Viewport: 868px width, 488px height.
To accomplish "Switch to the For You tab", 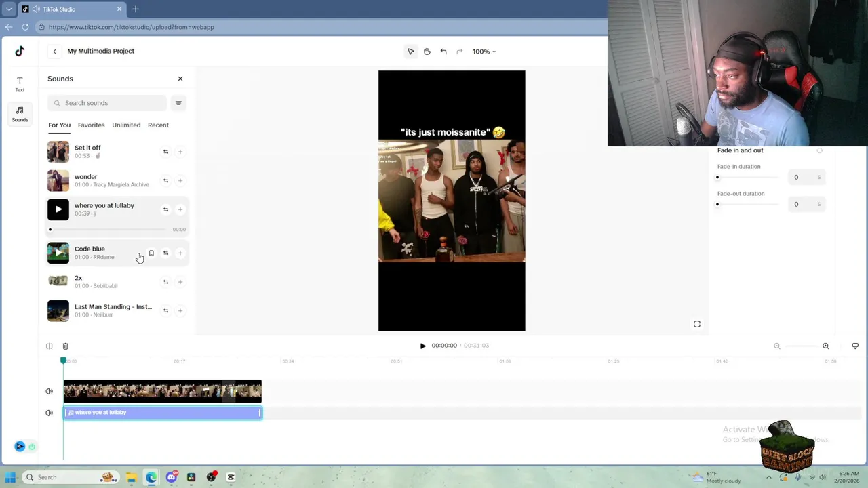I will 59,125.
